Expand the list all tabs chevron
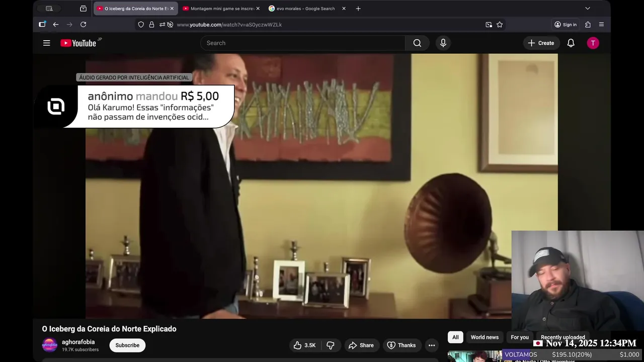 tap(588, 9)
